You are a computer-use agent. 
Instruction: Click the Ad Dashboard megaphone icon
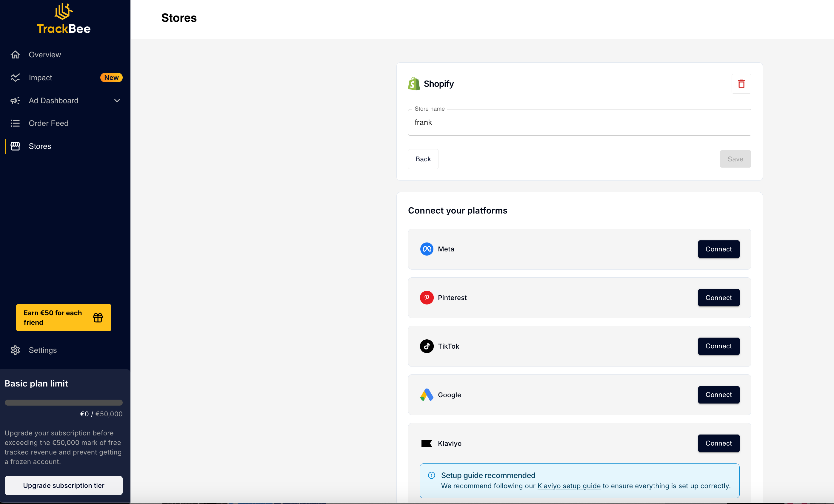15,101
